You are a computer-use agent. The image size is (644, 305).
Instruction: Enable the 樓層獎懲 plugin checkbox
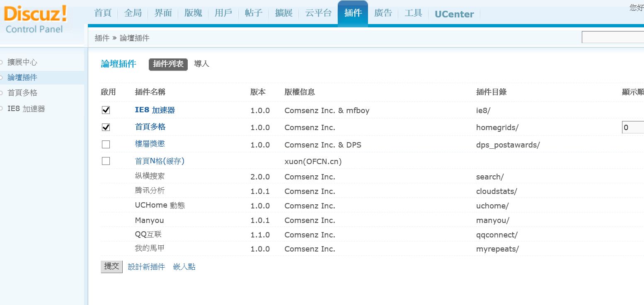(106, 144)
